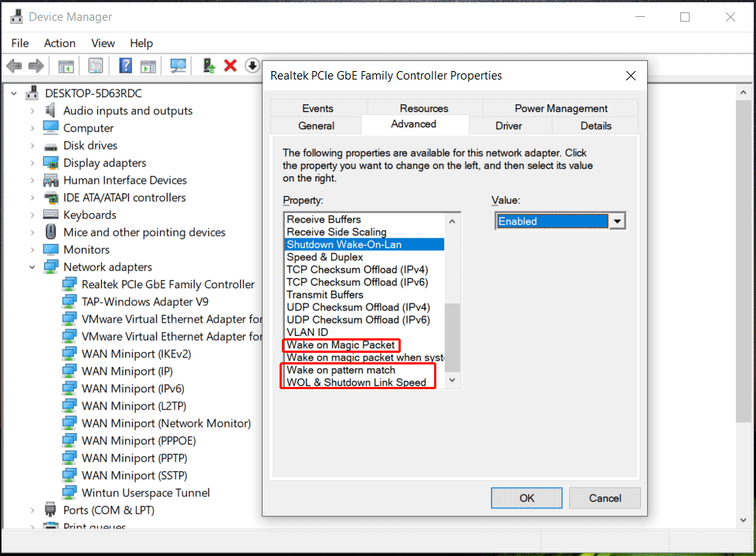Click the Disable device down-arrow icon
Viewport: 756px width, 556px height.
point(253,66)
